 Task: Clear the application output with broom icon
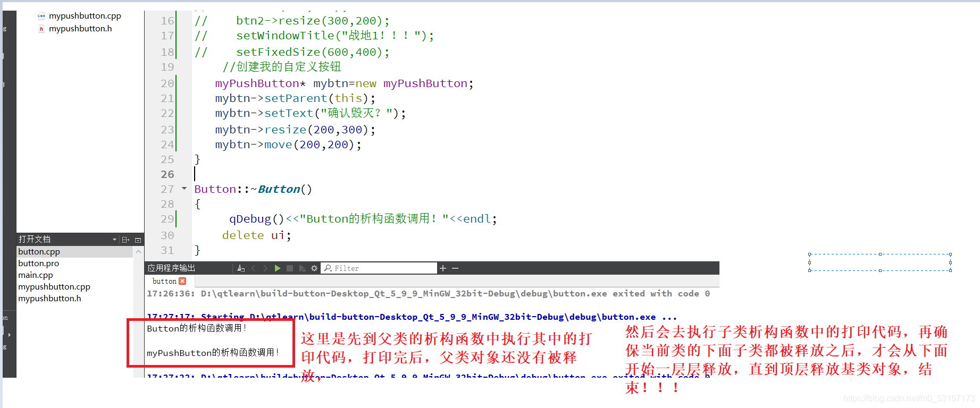[x=241, y=268]
